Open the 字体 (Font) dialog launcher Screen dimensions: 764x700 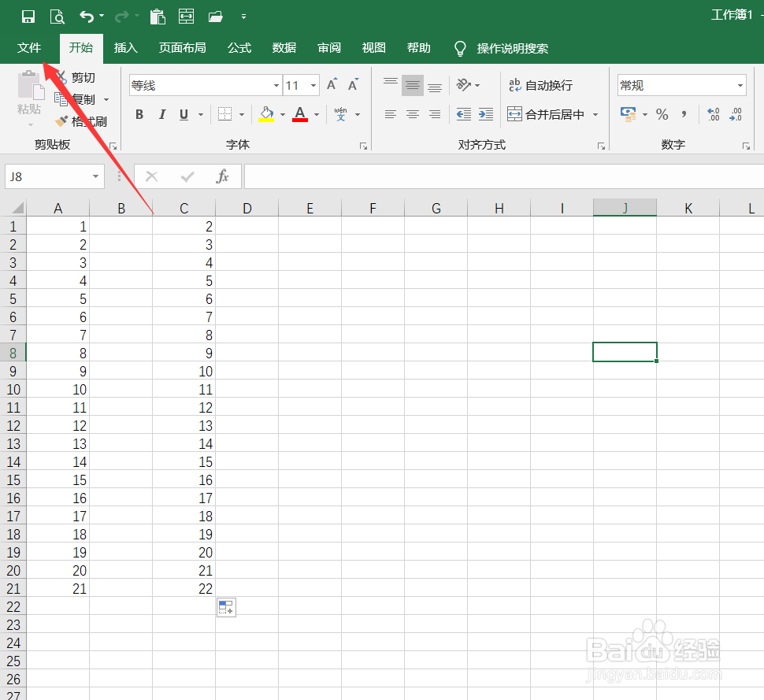363,146
